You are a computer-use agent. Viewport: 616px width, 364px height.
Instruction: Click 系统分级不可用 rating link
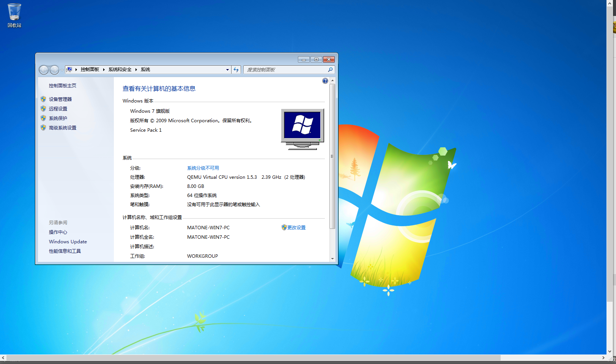[203, 168]
